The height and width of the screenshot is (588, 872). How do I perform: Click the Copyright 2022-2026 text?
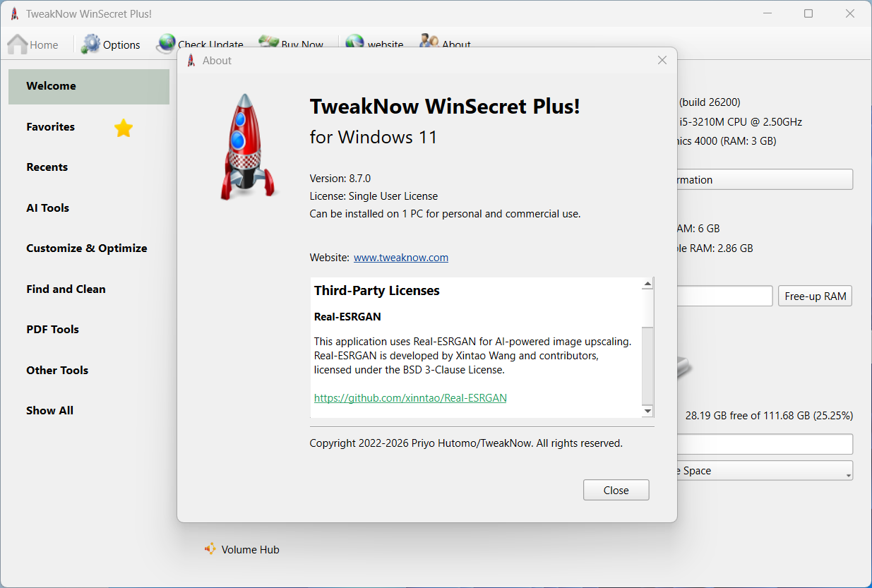(x=466, y=444)
